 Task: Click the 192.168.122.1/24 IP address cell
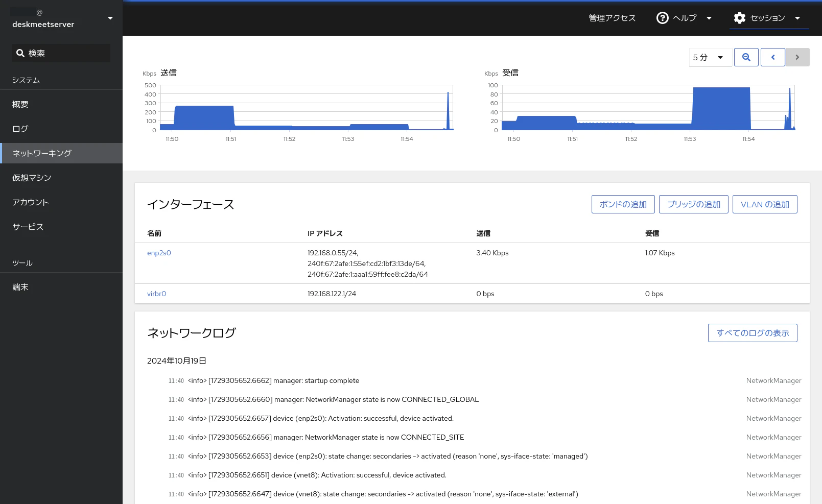pos(332,294)
